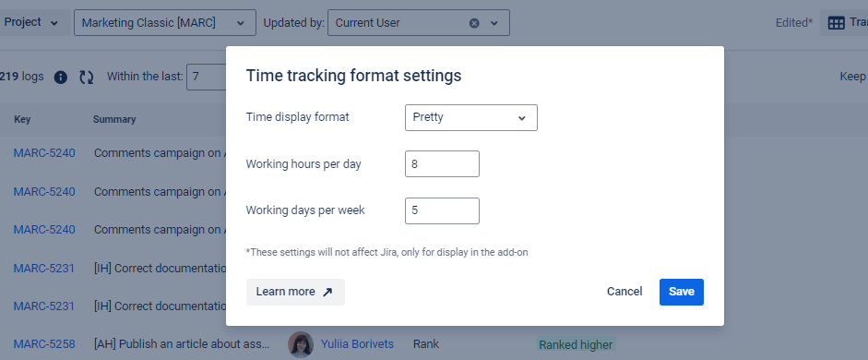Viewport: 868px width, 360px height.
Task: Click the Time tracking format settings title
Action: point(353,76)
